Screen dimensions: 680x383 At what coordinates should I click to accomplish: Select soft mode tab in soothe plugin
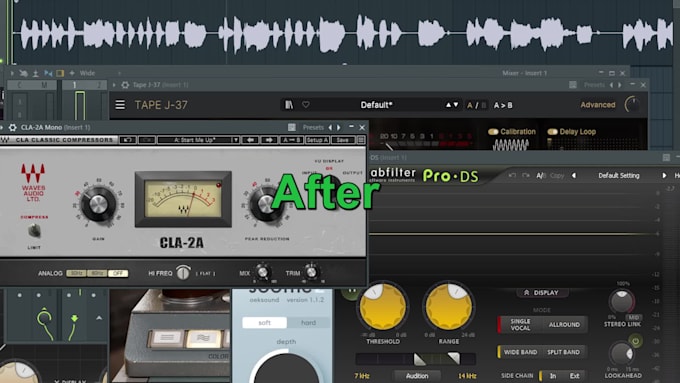coord(265,323)
